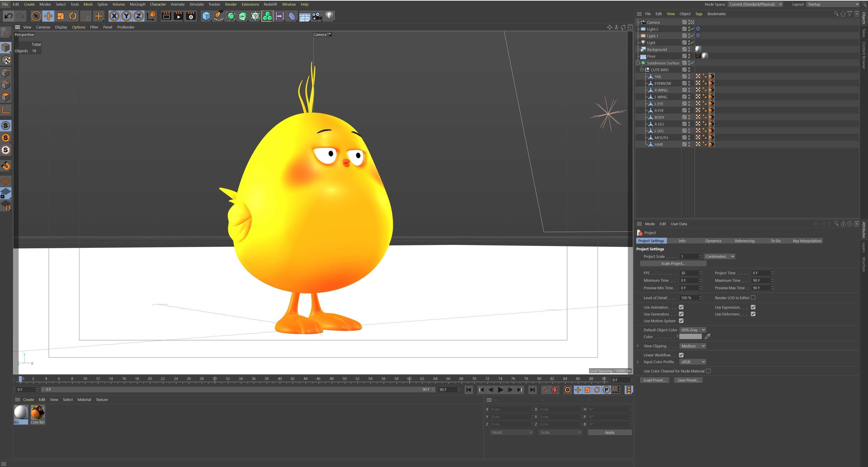Open viewport Cameras menu

(43, 27)
